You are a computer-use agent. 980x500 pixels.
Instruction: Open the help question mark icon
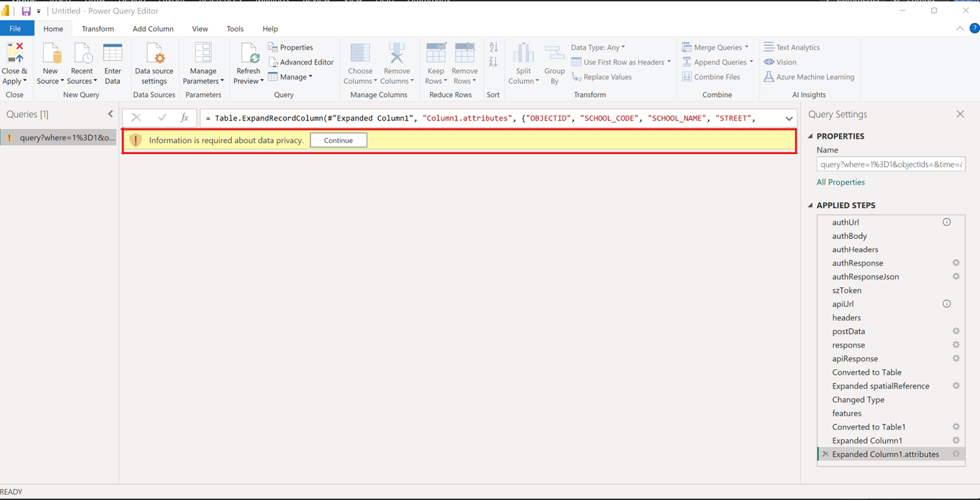coord(975,29)
